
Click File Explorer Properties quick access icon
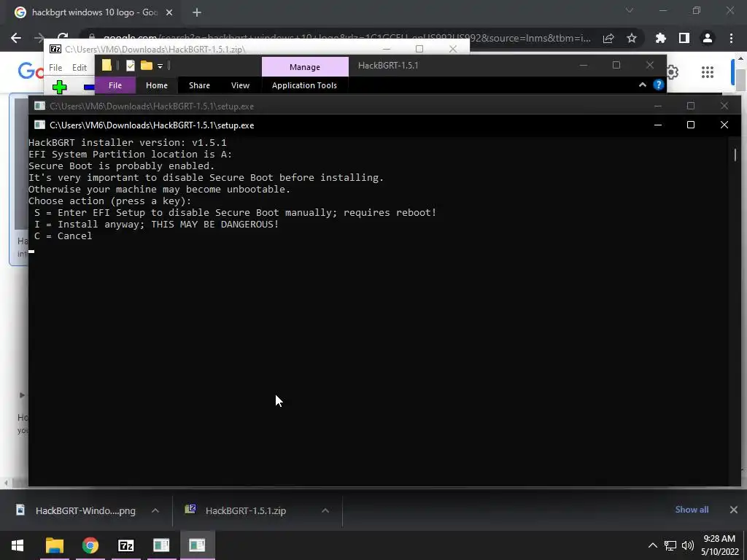point(131,66)
